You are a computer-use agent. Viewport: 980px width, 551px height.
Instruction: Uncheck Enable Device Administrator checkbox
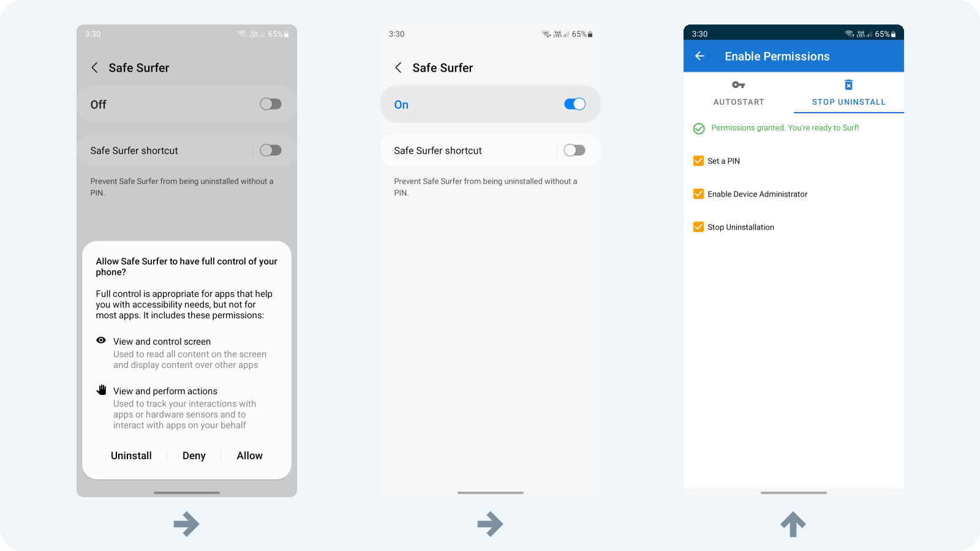698,194
